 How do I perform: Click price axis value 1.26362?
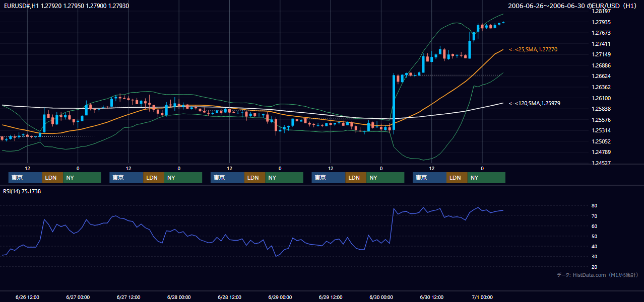tap(602, 87)
